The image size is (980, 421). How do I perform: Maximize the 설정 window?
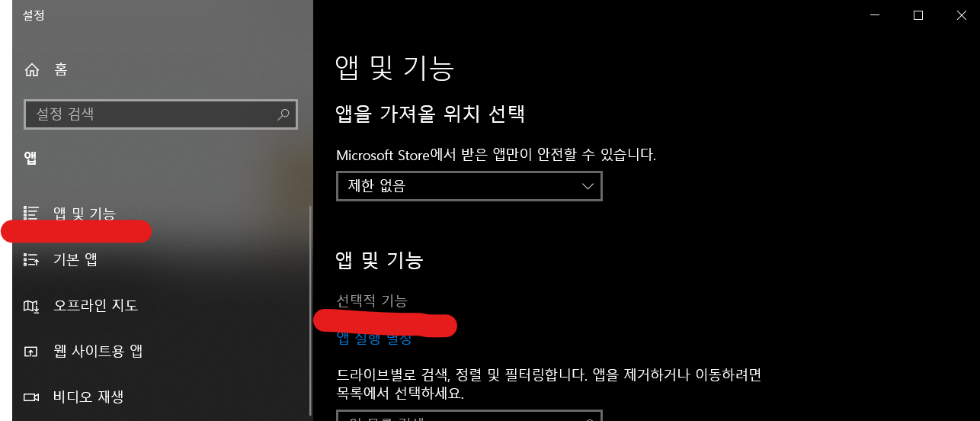coord(918,15)
